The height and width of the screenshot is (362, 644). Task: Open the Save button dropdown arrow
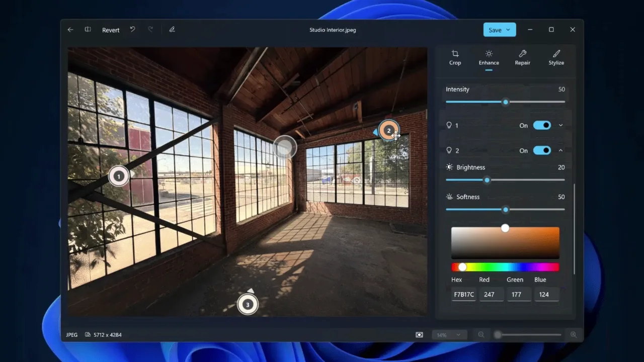[x=508, y=30]
